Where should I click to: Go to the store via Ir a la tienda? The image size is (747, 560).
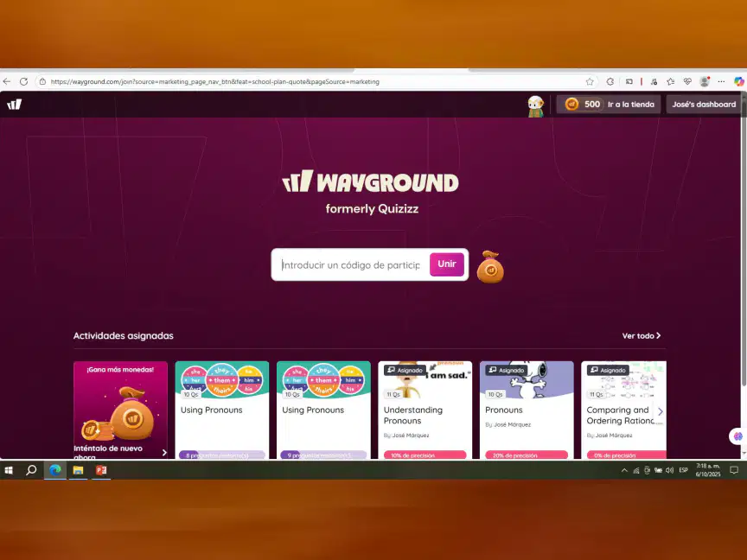pos(631,105)
